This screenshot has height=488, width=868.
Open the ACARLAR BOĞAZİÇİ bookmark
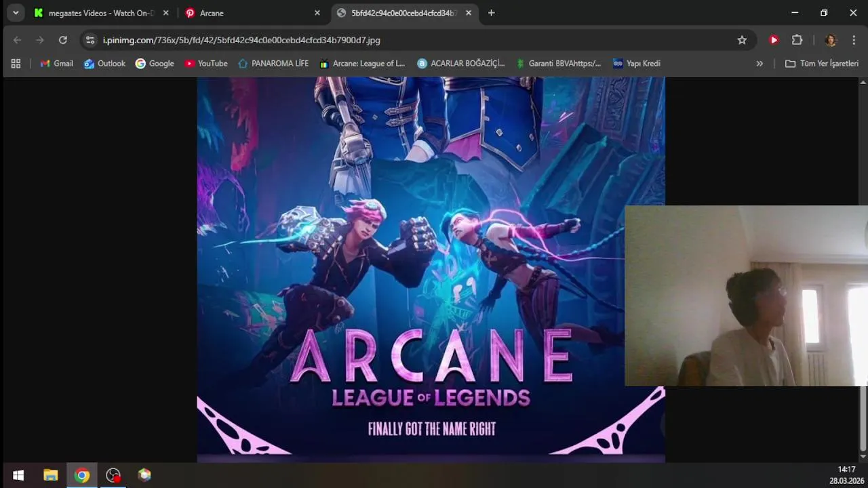click(461, 64)
